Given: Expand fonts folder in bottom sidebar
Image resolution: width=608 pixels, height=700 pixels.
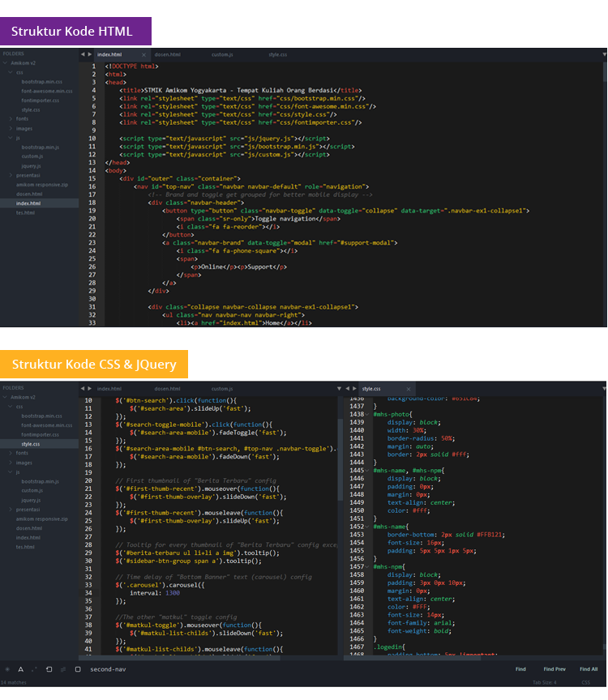Looking at the screenshot, I should coord(11,453).
